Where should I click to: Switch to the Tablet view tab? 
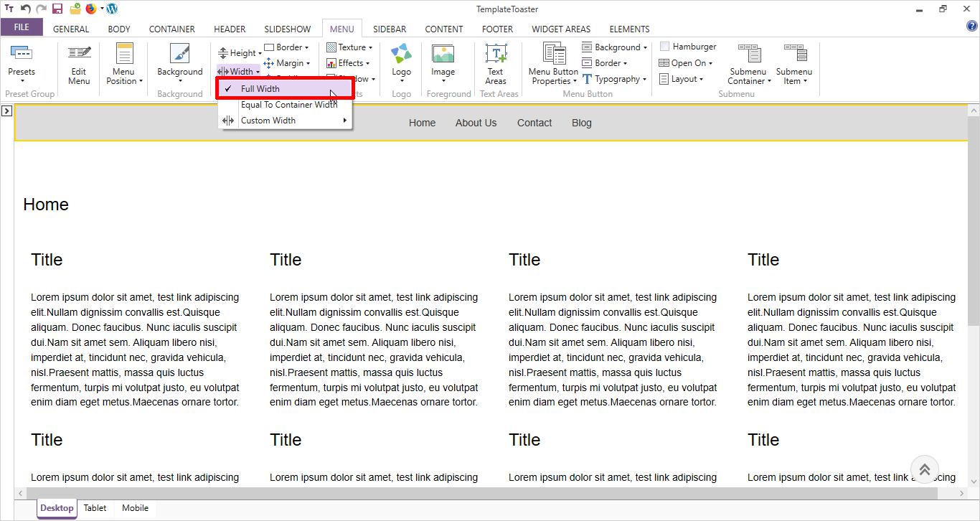tap(95, 508)
